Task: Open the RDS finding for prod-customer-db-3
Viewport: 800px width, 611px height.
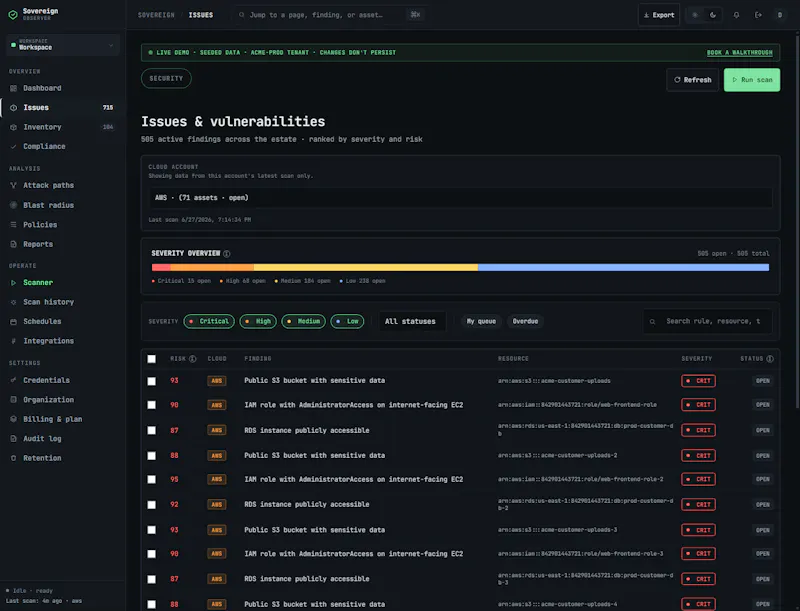Action: tap(307, 579)
